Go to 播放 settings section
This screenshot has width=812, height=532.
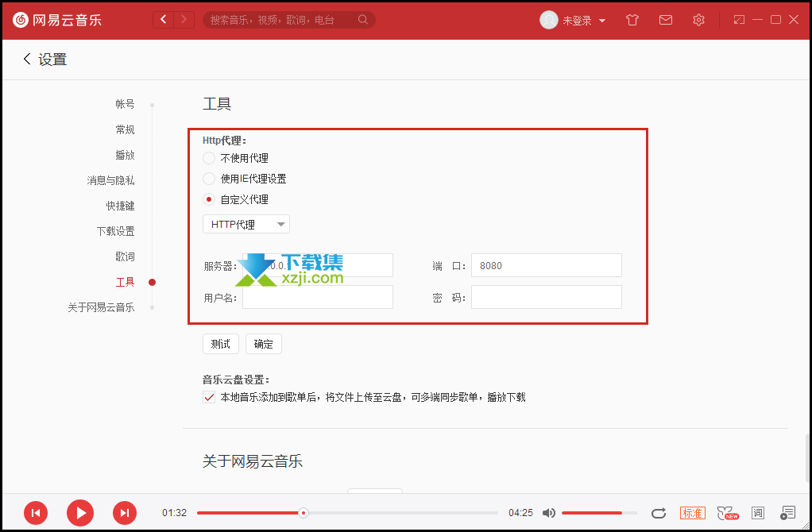click(125, 155)
